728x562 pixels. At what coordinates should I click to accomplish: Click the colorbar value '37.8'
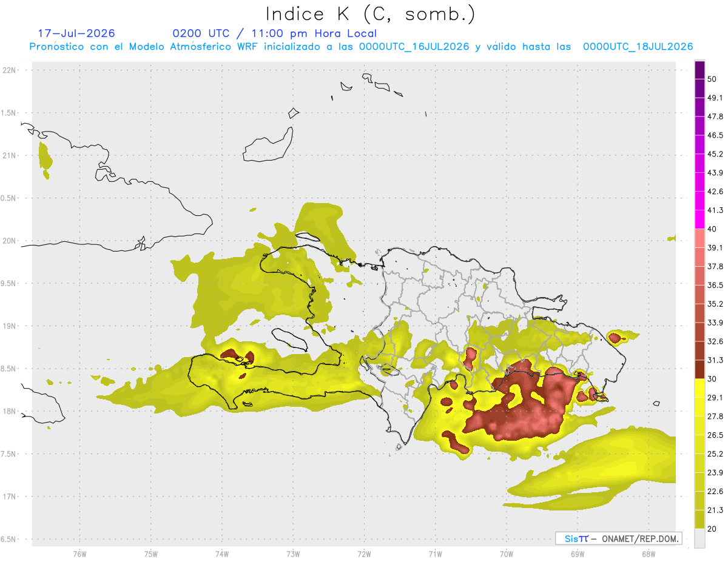[x=715, y=267]
